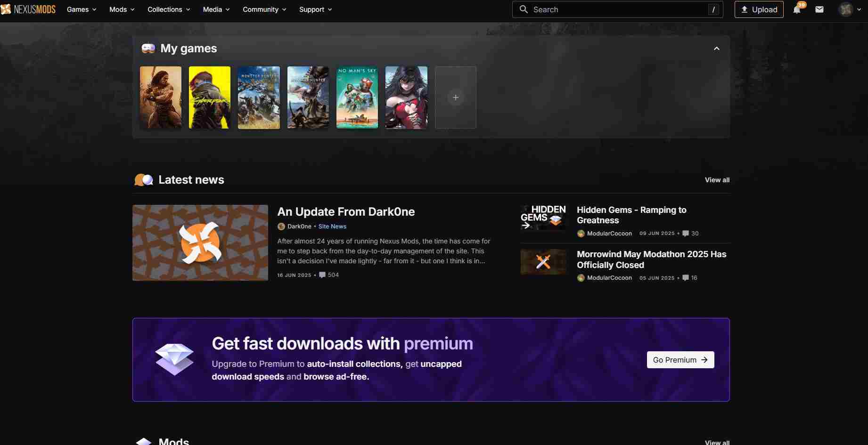
Task: Collapse the My games section
Action: 716,49
